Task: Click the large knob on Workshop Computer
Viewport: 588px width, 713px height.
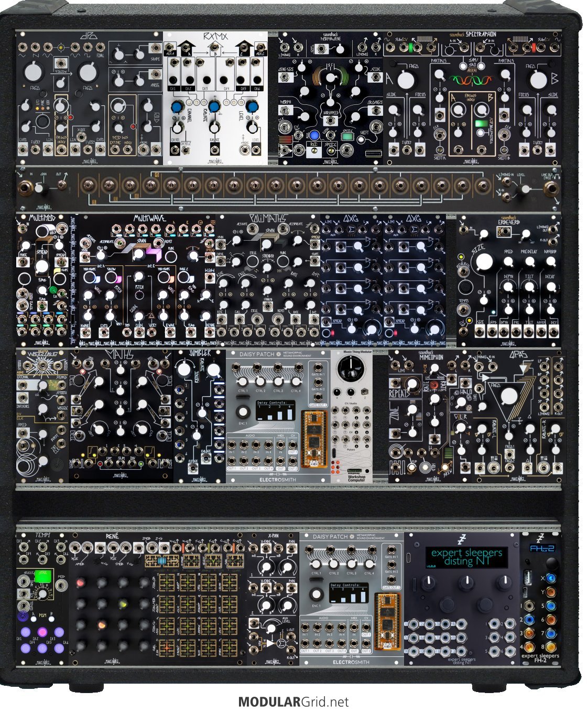Action: (351, 369)
